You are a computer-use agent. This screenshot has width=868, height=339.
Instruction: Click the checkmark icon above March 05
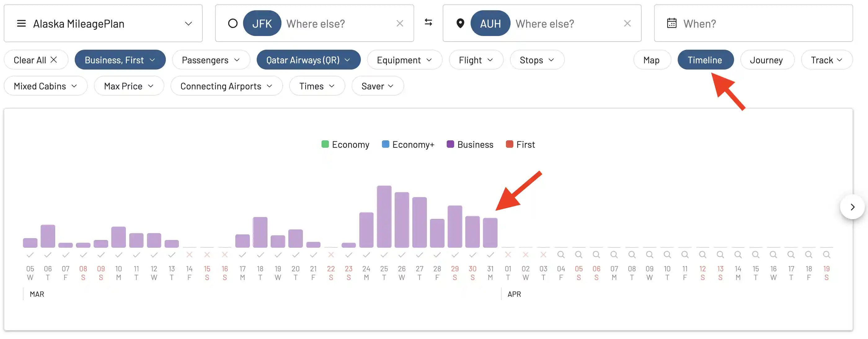click(x=30, y=255)
